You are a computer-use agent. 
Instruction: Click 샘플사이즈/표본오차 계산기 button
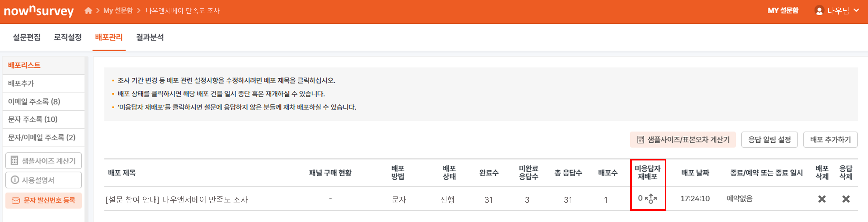pos(683,139)
